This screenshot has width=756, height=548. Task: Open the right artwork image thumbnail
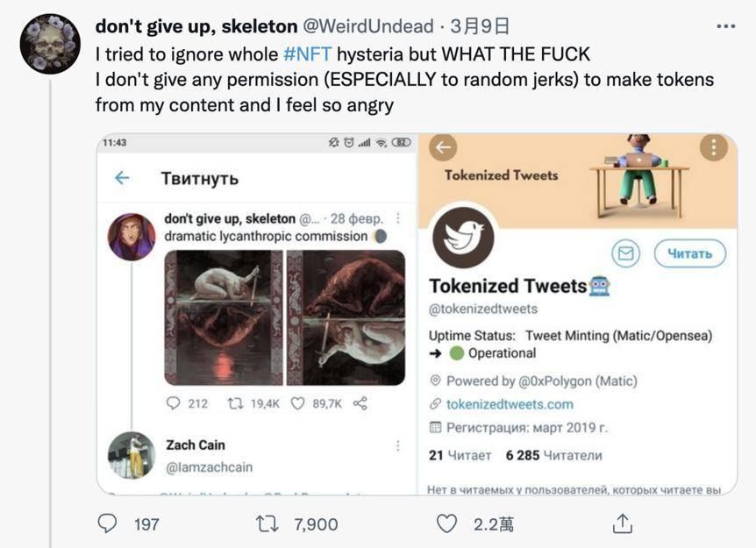click(x=346, y=317)
